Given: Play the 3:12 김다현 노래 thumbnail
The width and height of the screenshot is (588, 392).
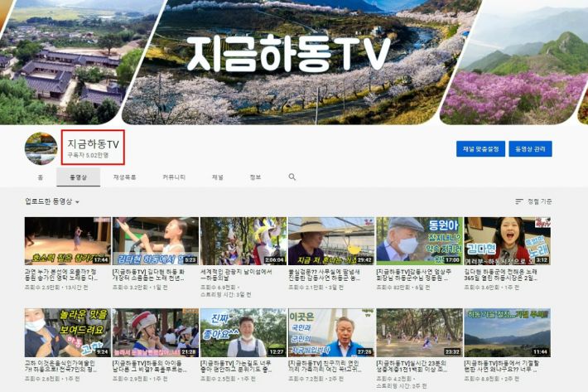Looking at the screenshot, I should coord(508,241).
